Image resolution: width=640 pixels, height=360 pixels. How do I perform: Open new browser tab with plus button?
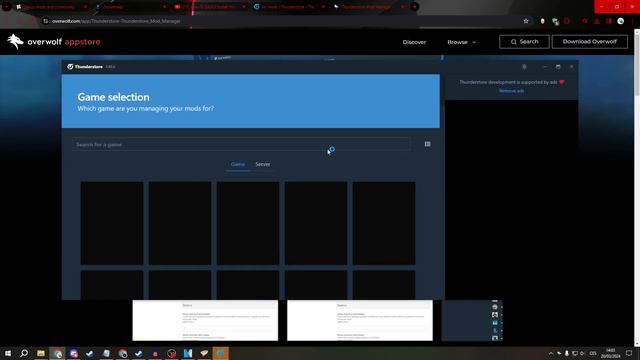(x=414, y=7)
